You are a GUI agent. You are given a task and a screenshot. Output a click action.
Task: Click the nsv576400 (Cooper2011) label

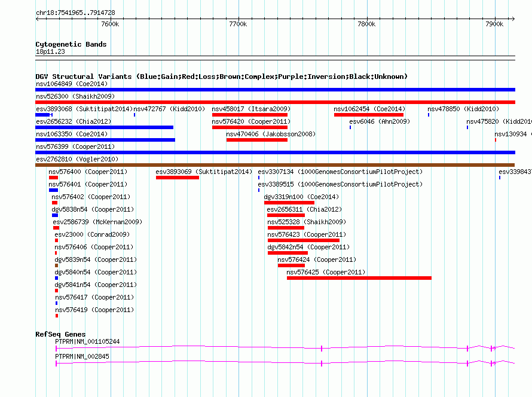88,172
